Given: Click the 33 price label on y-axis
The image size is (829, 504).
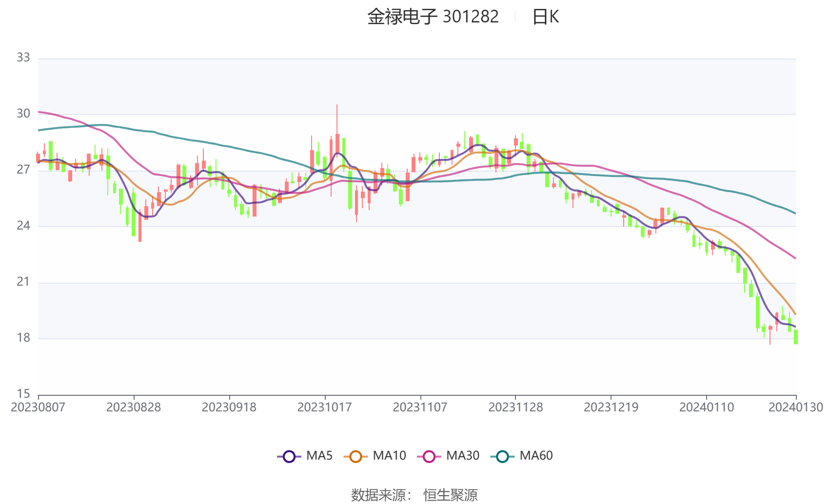Looking at the screenshot, I should pos(23,58).
